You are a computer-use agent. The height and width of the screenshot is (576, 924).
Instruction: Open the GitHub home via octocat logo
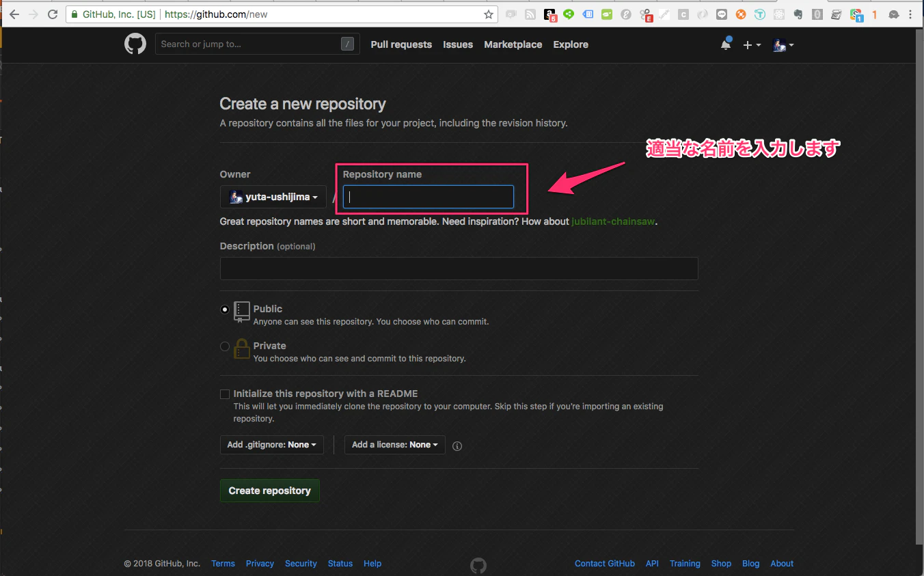[135, 44]
